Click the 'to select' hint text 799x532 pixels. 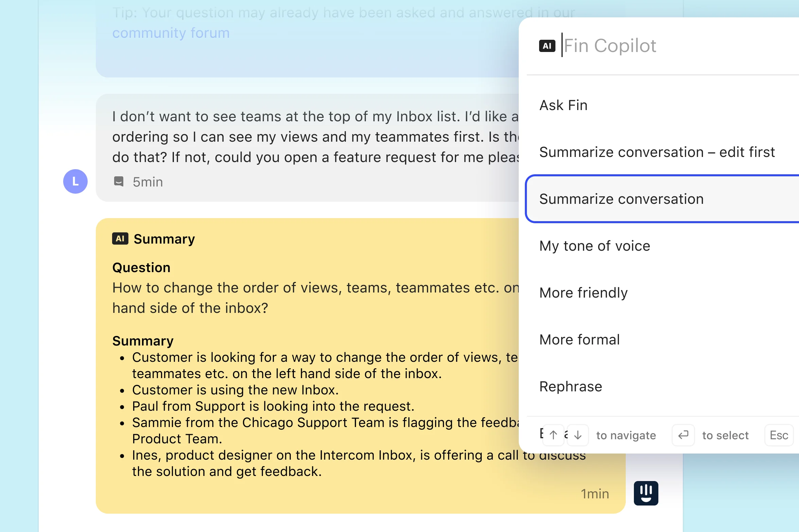tap(725, 436)
